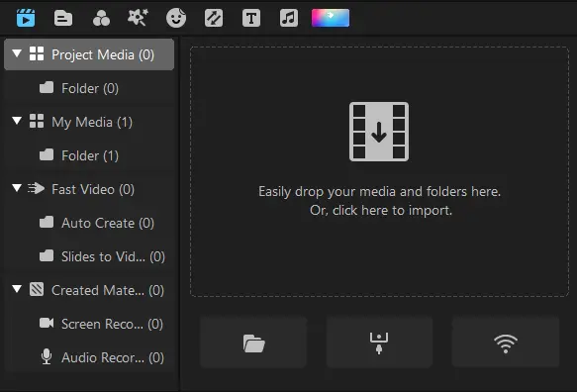Open Audio Recor... (0) item
Image resolution: width=577 pixels, height=392 pixels.
pos(89,357)
